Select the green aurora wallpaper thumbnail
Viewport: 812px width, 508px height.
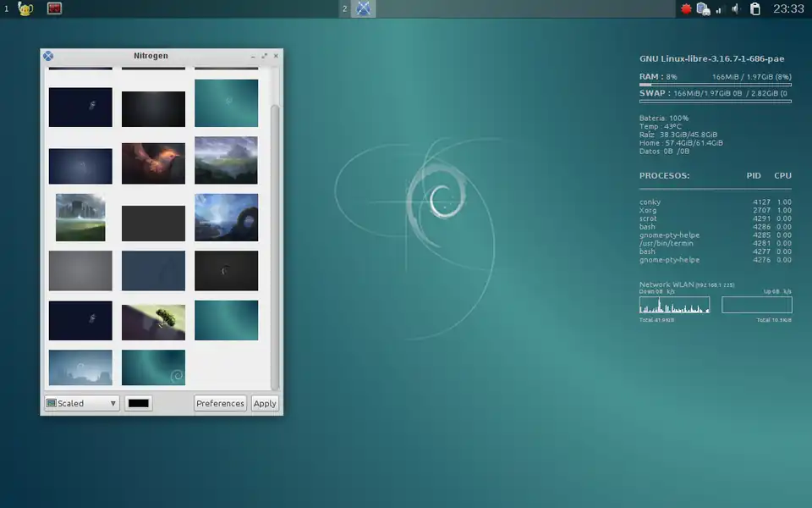pyautogui.click(x=226, y=320)
